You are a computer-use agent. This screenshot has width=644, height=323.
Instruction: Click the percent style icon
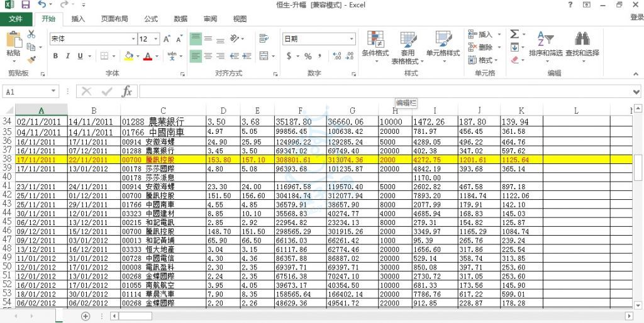(308, 56)
